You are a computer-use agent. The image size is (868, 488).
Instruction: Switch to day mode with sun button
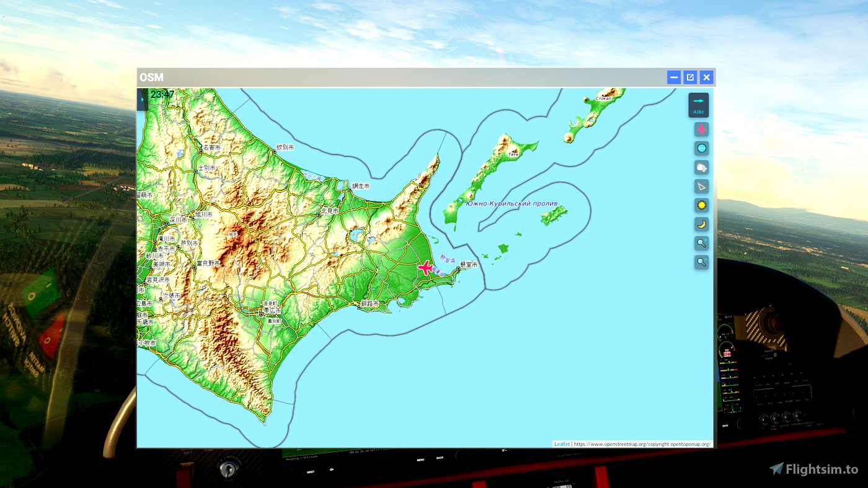click(701, 205)
